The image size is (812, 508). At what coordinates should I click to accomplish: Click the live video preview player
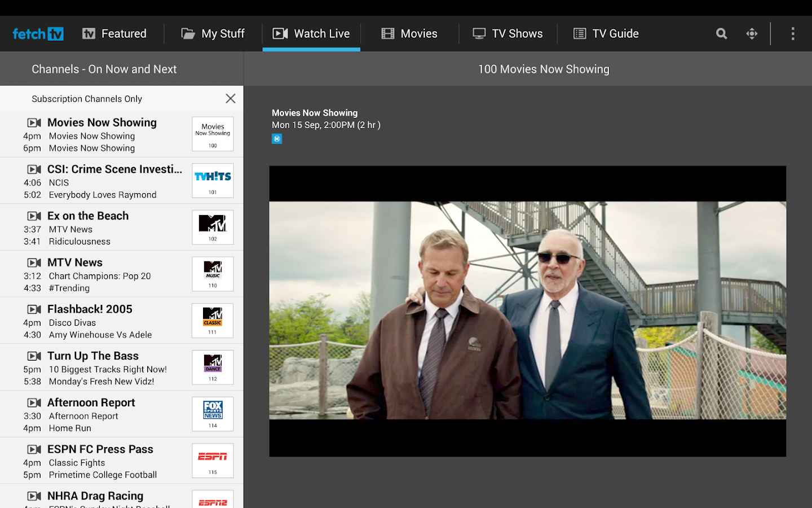[x=527, y=310]
